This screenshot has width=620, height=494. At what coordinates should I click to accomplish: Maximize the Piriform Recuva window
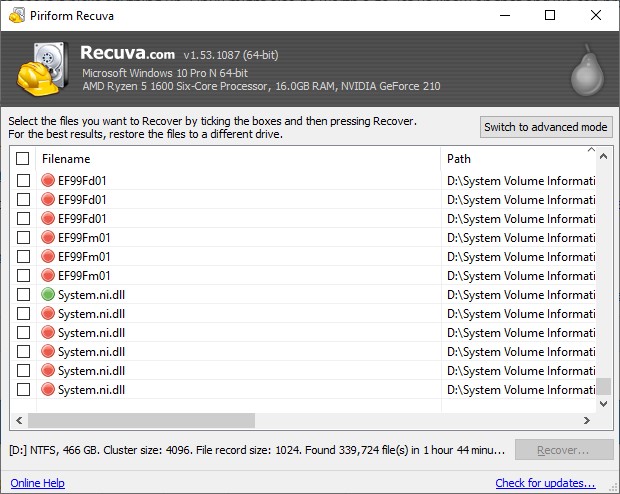550,15
